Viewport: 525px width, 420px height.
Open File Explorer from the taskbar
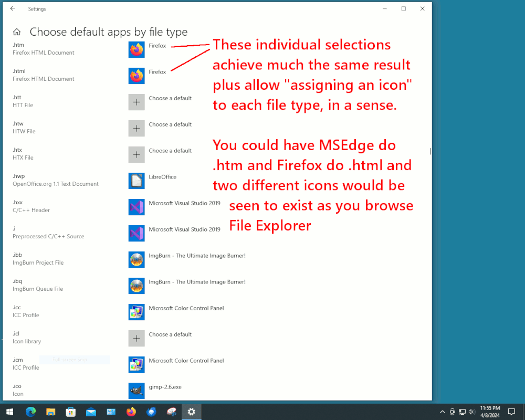(50, 412)
